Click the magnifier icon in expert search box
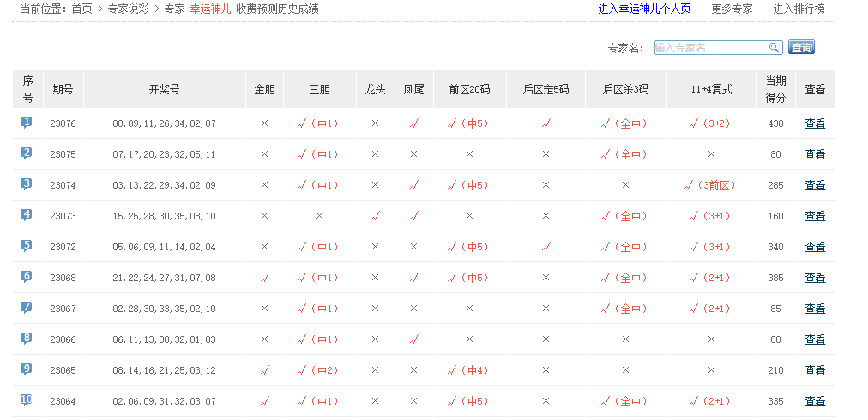868x420 pixels. point(774,48)
